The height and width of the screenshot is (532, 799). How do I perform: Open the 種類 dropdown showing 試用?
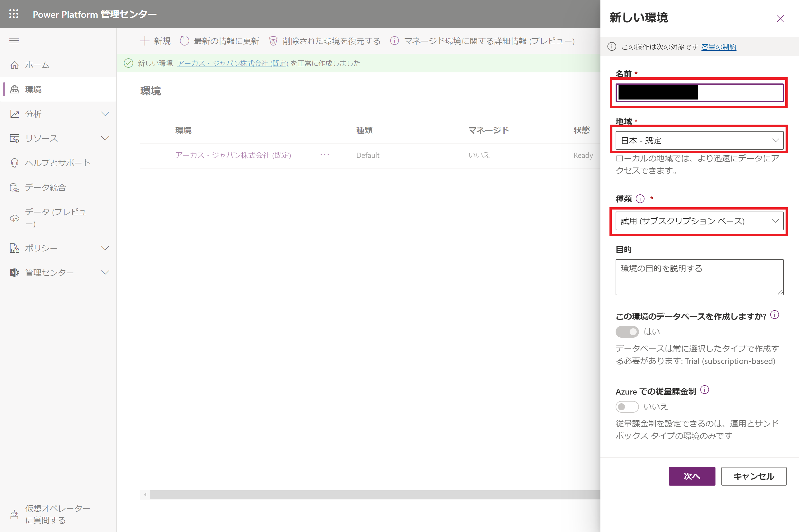click(699, 221)
